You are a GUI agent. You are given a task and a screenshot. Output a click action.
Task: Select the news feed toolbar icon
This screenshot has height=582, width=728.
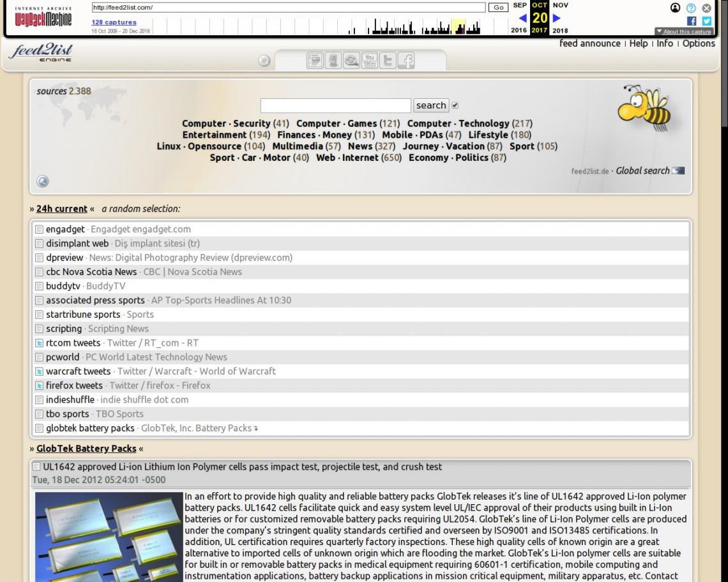(315, 61)
